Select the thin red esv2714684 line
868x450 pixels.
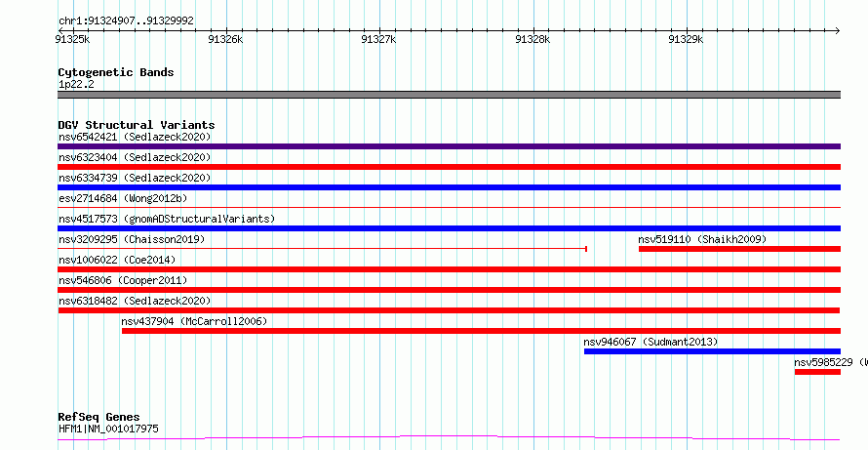[x=449, y=207]
